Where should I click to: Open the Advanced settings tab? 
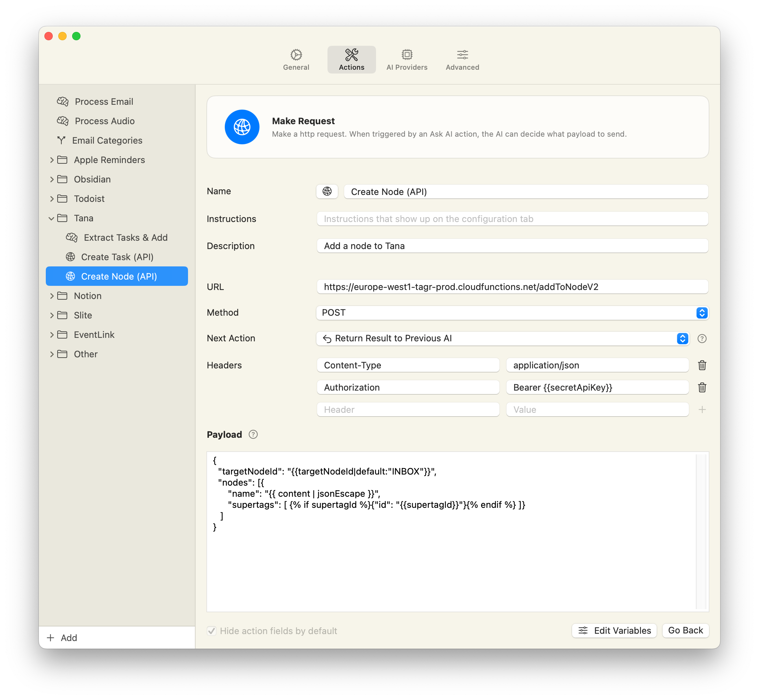click(462, 60)
